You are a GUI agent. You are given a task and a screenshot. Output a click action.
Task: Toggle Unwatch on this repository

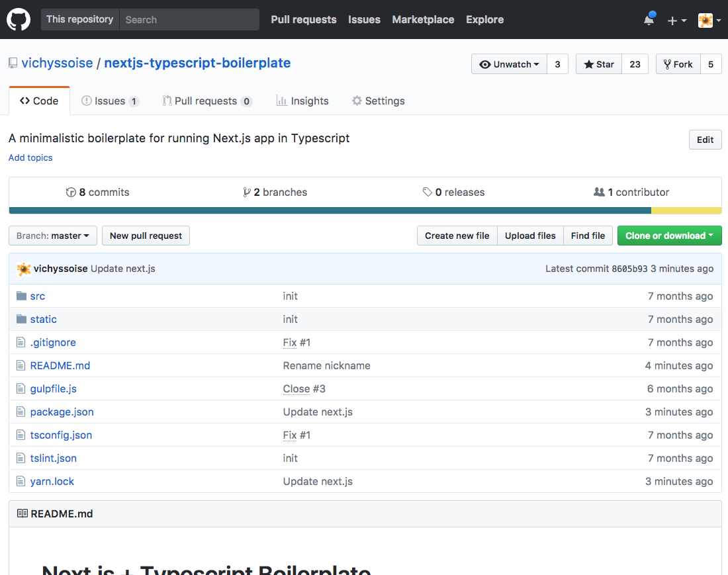[509, 64]
